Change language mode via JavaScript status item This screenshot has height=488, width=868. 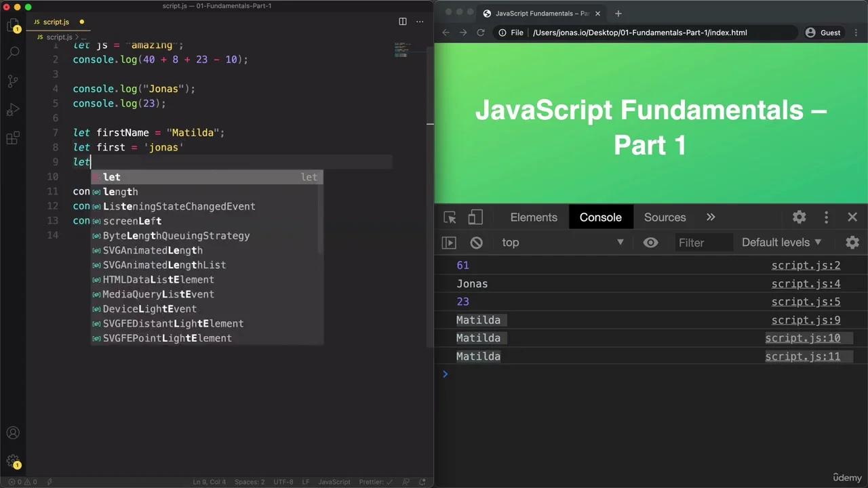point(334,482)
